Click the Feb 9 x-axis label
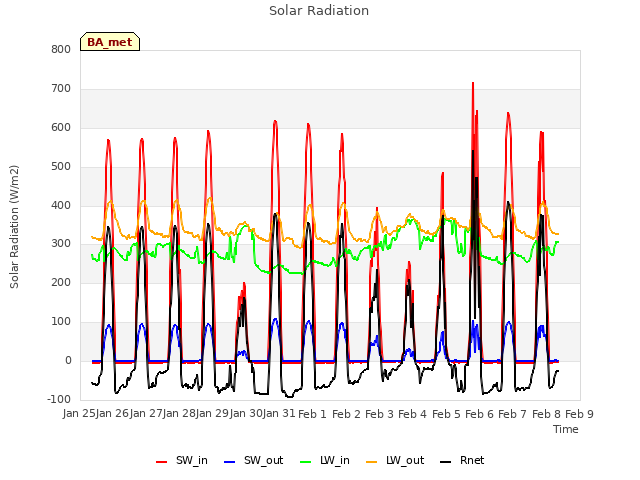 click(579, 414)
